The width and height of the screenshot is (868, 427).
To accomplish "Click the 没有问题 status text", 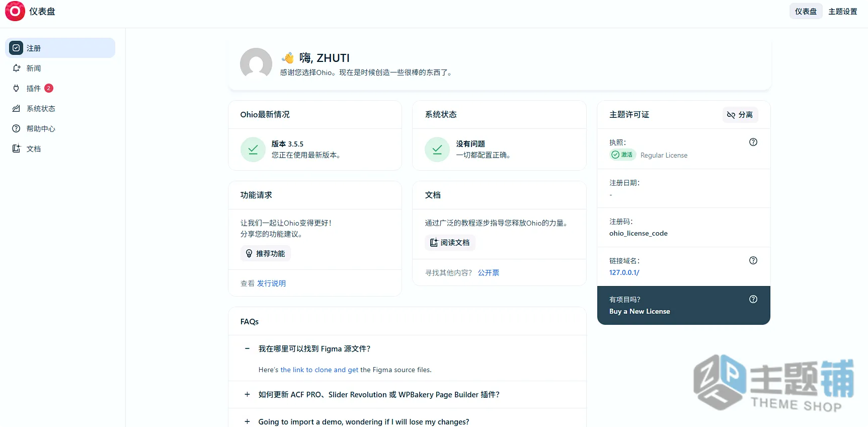I will pos(470,144).
